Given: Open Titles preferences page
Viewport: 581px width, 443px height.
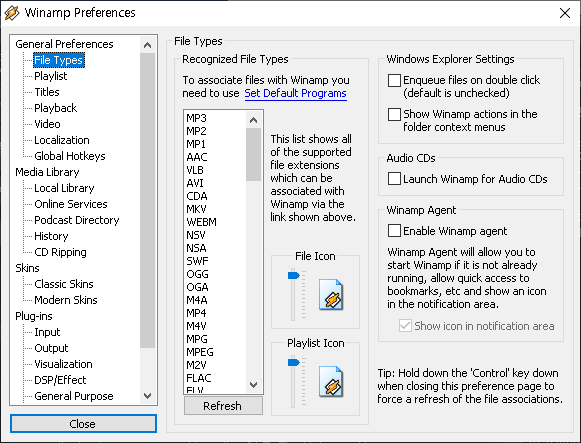Looking at the screenshot, I should (47, 92).
